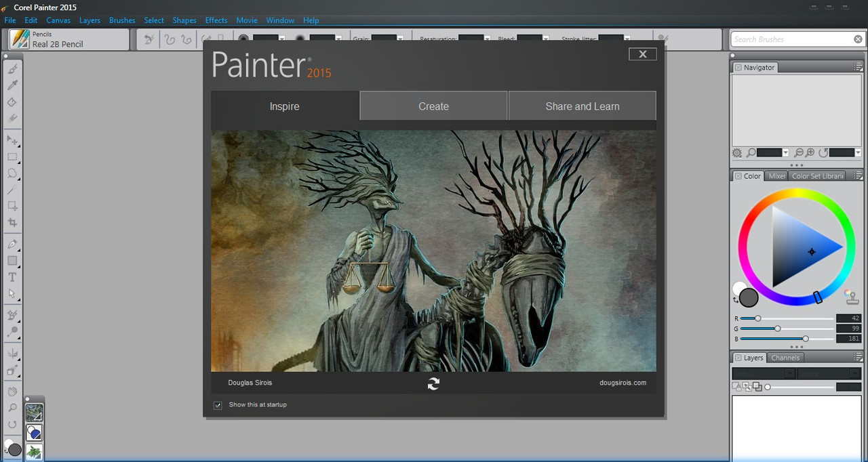Image resolution: width=868 pixels, height=462 pixels.
Task: Open Navigator zoom level dropdown
Action: click(785, 153)
